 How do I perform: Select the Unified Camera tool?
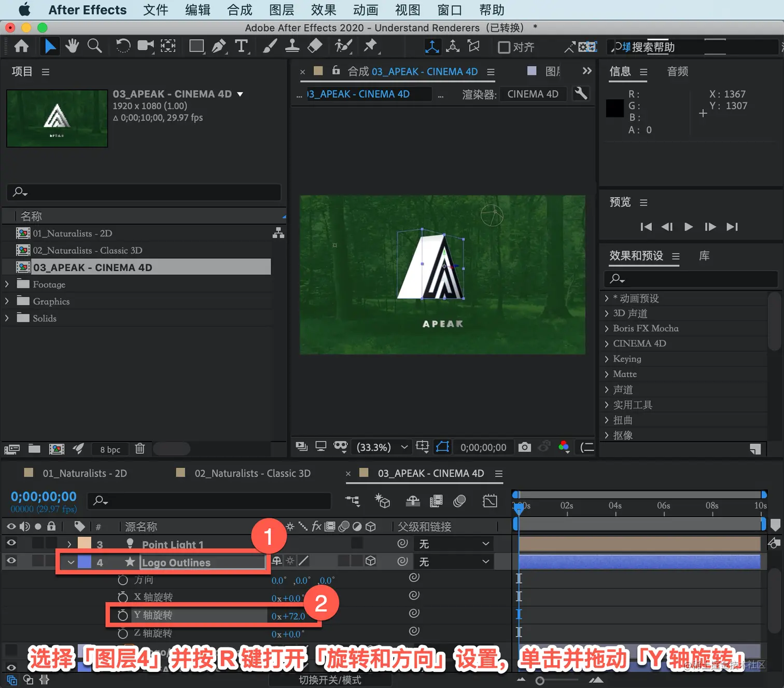coord(146,46)
